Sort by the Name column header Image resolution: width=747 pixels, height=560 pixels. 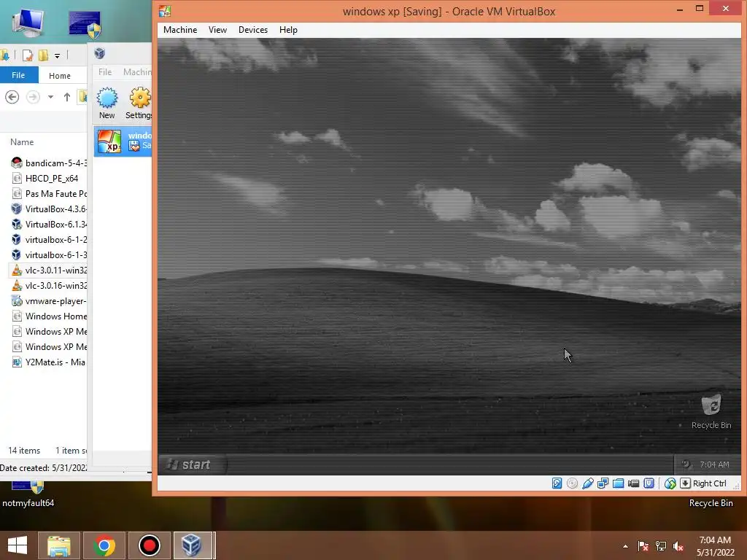point(22,142)
